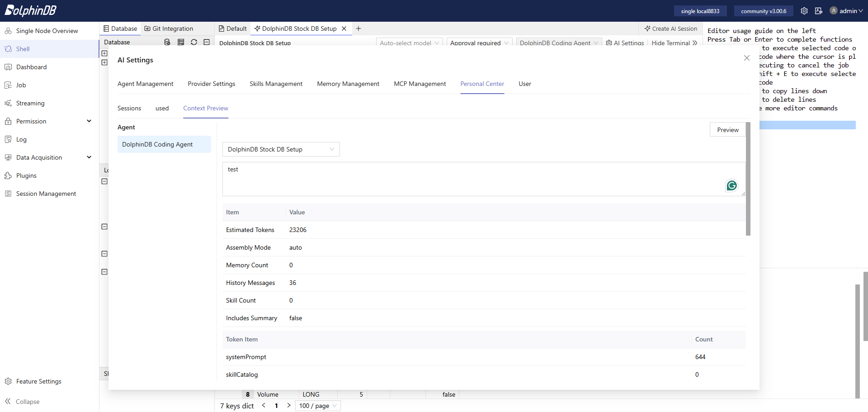Click Create AI Session
The width and height of the screenshot is (868, 412).
coord(671,28)
